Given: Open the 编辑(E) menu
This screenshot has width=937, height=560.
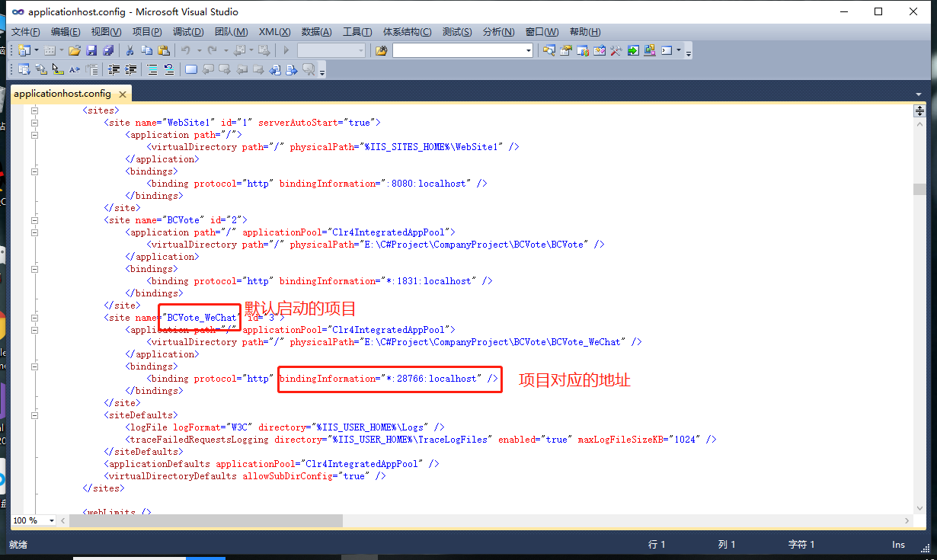Looking at the screenshot, I should 66,32.
